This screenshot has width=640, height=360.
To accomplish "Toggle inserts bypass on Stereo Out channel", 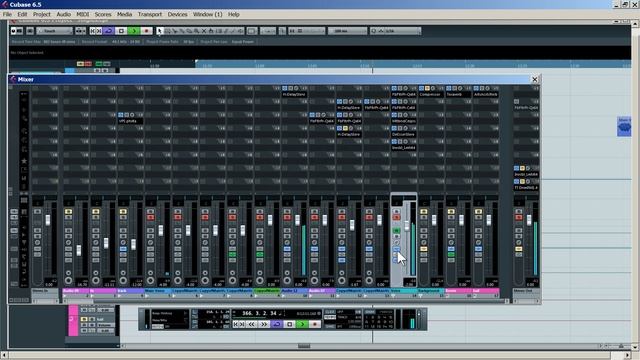I will point(518,249).
